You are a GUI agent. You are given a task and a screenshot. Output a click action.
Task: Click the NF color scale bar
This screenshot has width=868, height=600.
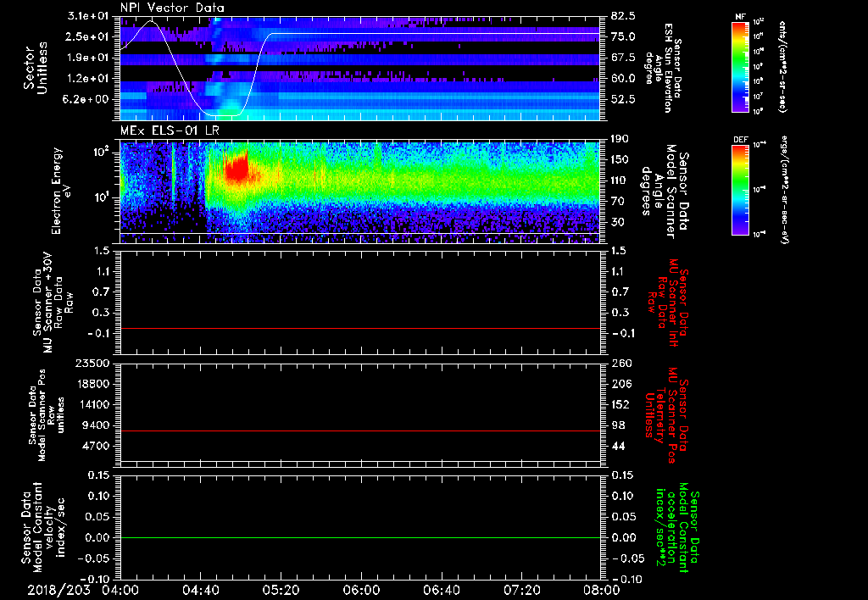[x=740, y=66]
